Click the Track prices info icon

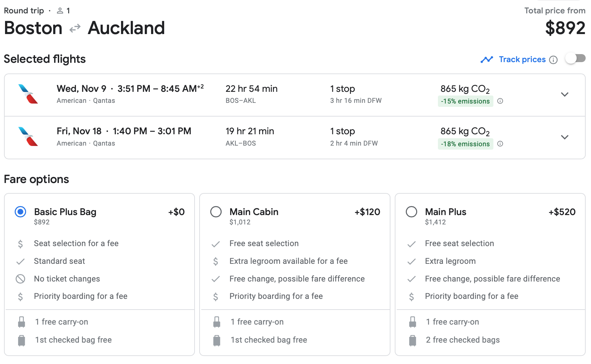click(554, 60)
